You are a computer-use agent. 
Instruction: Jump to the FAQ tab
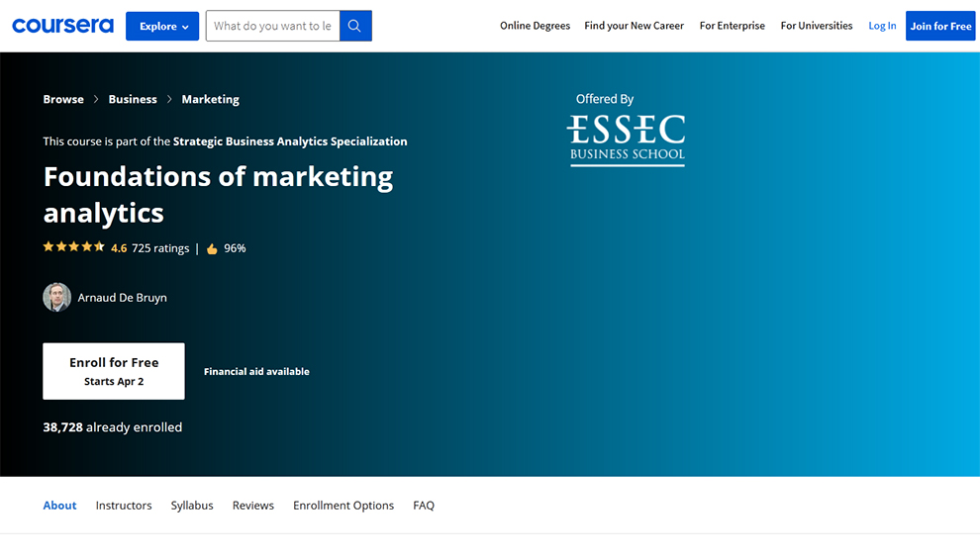423,505
